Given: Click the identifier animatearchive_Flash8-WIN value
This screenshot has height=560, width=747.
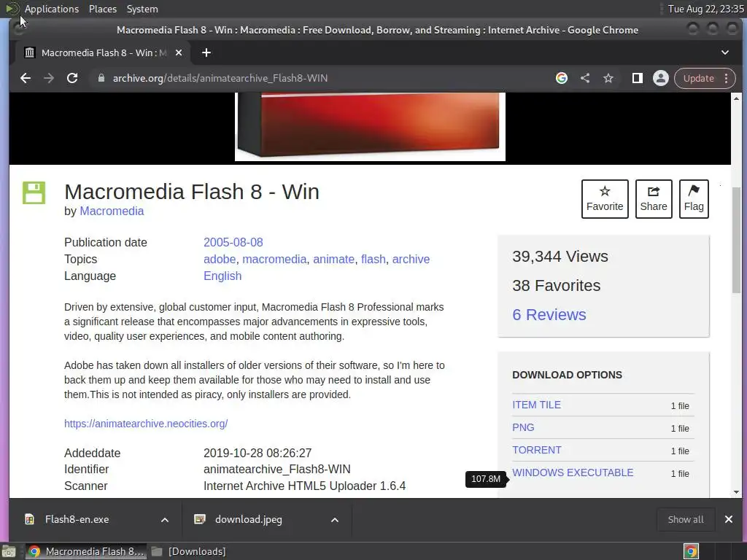Looking at the screenshot, I should click(276, 470).
